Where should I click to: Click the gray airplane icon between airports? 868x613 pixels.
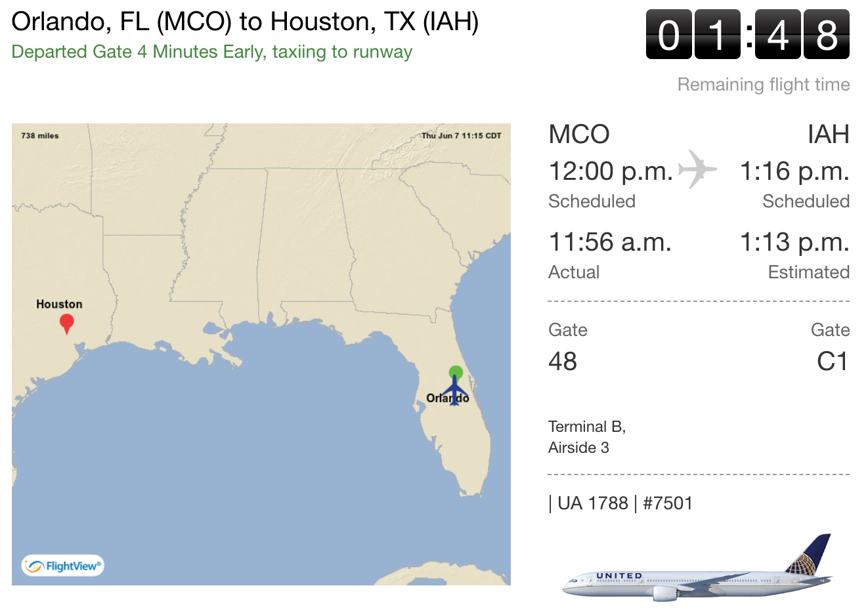pos(697,169)
